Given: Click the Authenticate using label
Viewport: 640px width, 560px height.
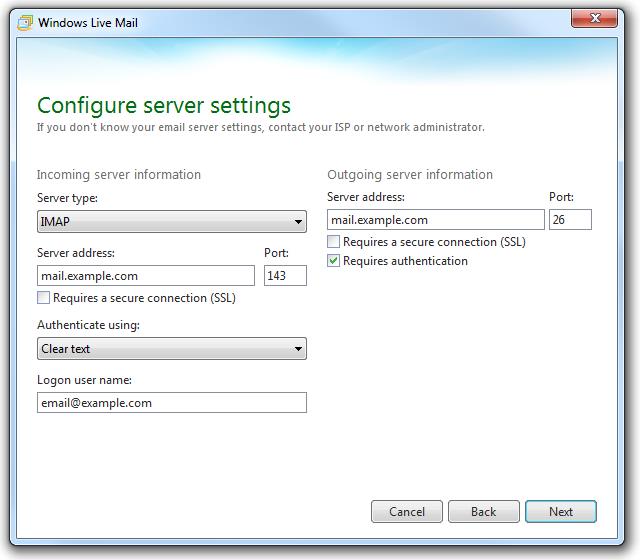Looking at the screenshot, I should [88, 325].
